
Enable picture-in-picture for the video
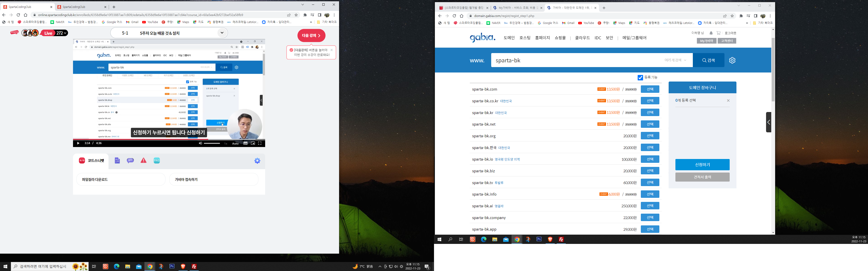[253, 143]
